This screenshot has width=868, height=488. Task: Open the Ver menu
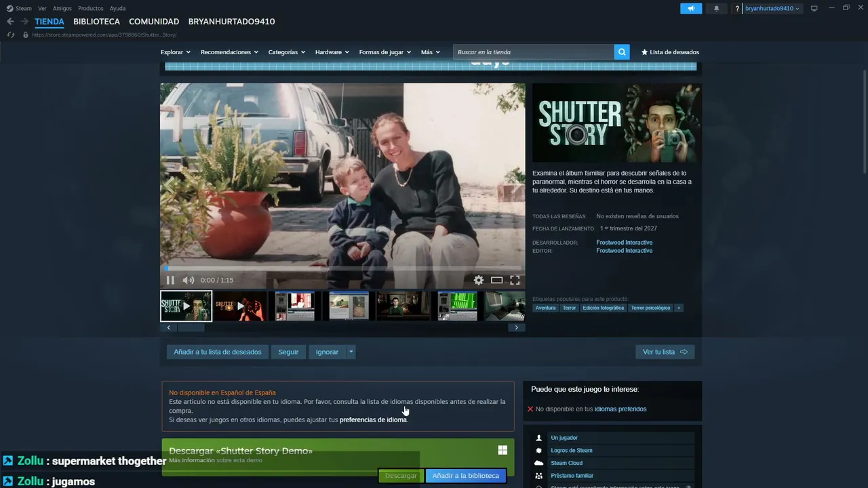click(x=42, y=8)
